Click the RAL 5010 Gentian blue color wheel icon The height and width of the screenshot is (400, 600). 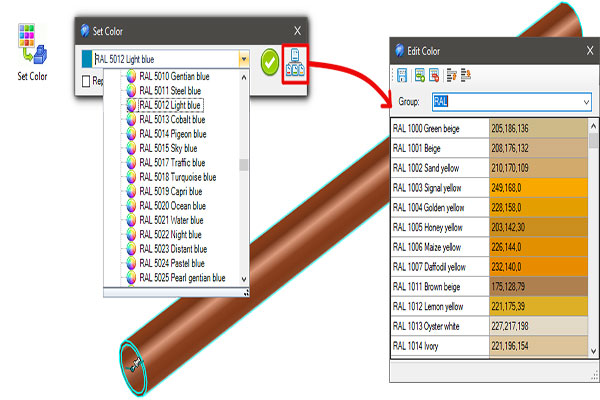click(x=131, y=76)
